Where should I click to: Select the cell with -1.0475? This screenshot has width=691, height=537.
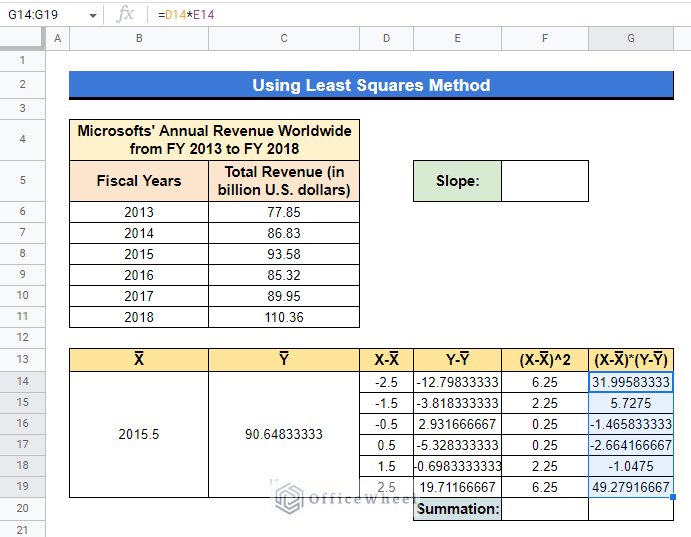point(631,466)
